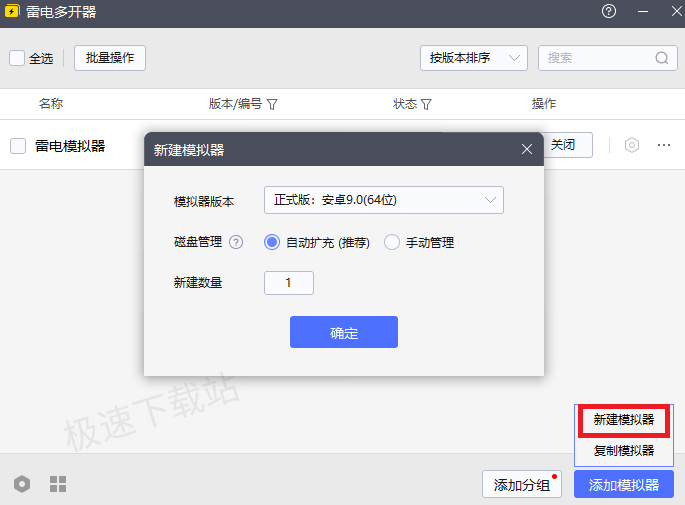The height and width of the screenshot is (505, 685).
Task: Focus the 搜索 search input field
Action: point(608,58)
